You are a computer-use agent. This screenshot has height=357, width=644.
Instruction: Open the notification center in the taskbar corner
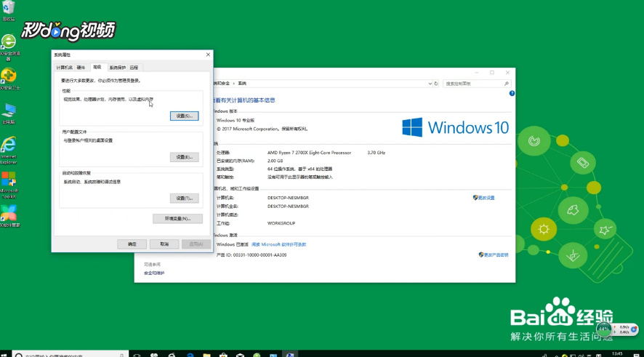(x=636, y=355)
